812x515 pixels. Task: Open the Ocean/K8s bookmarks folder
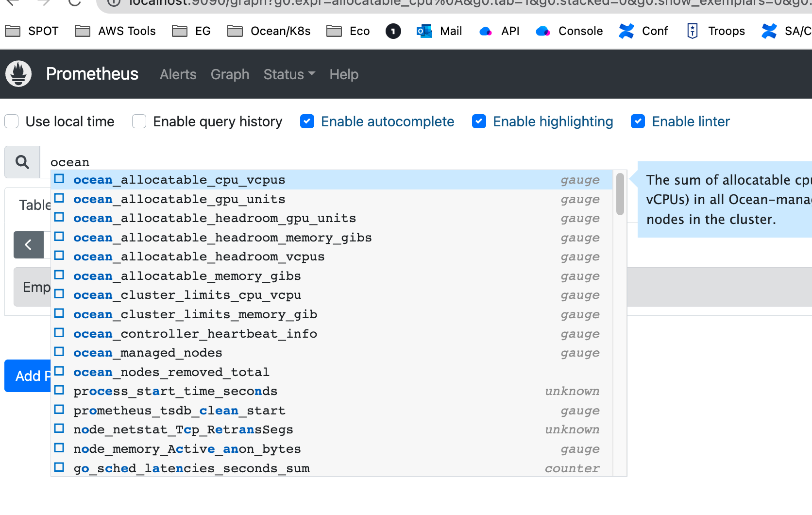click(x=269, y=31)
